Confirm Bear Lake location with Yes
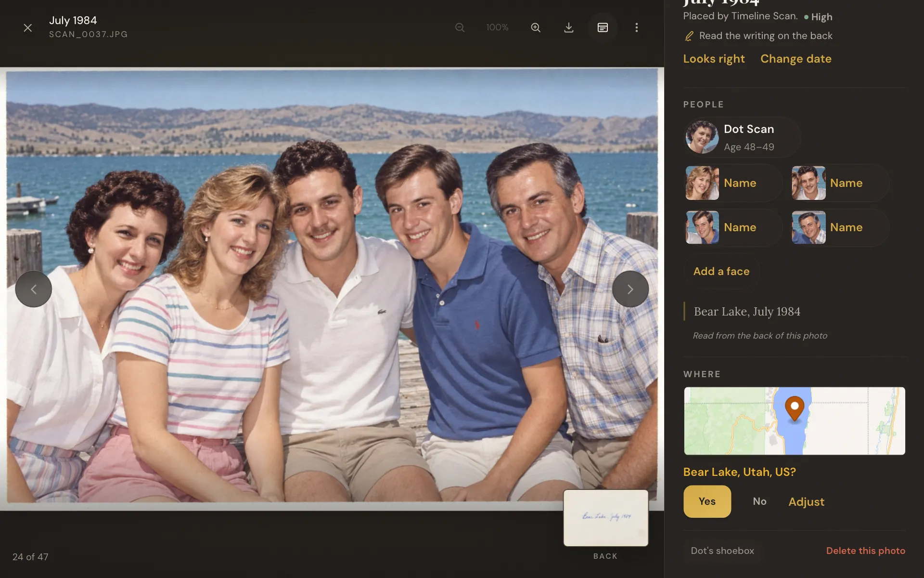This screenshot has width=924, height=578. 707,501
